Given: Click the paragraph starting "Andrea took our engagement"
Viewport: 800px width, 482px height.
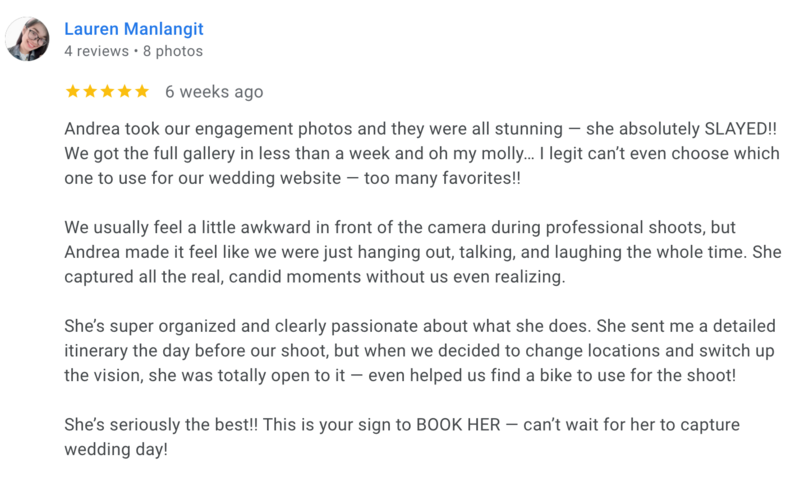Looking at the screenshot, I should 422,154.
